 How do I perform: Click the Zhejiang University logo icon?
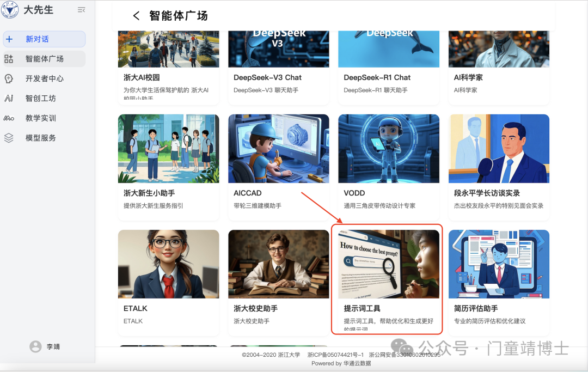[x=9, y=10]
